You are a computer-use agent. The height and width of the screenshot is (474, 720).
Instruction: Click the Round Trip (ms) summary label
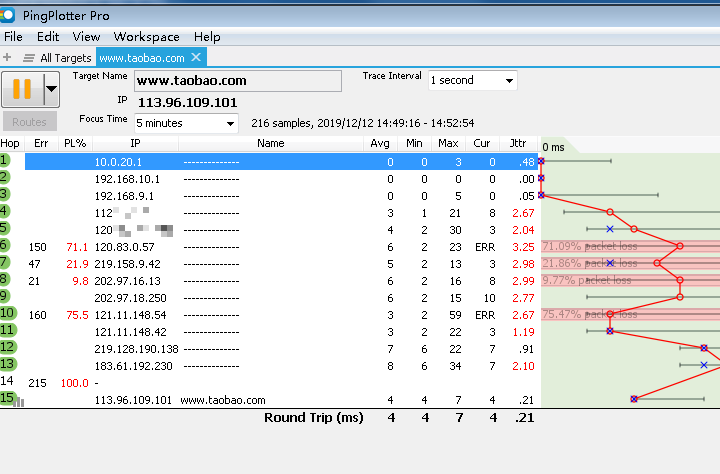click(x=314, y=418)
